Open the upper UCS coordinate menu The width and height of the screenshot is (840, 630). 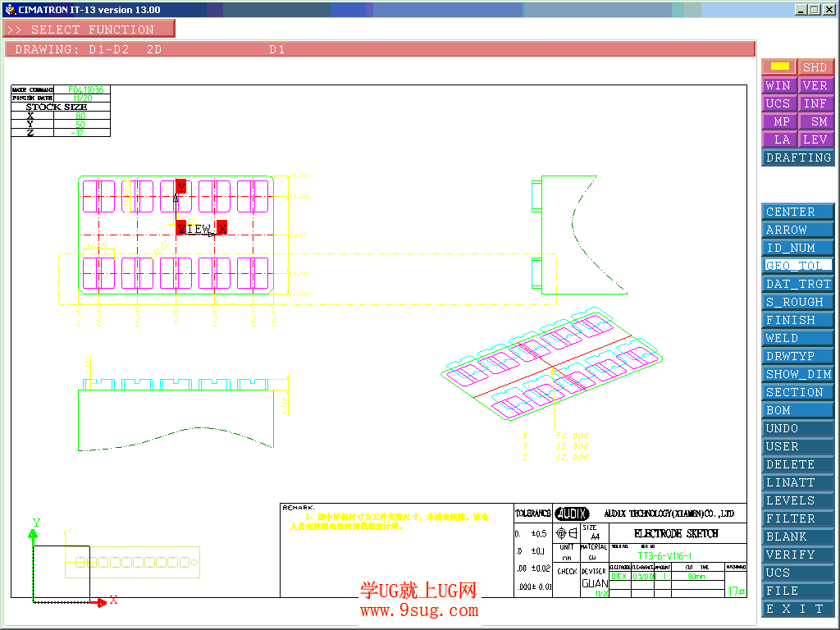click(x=779, y=103)
